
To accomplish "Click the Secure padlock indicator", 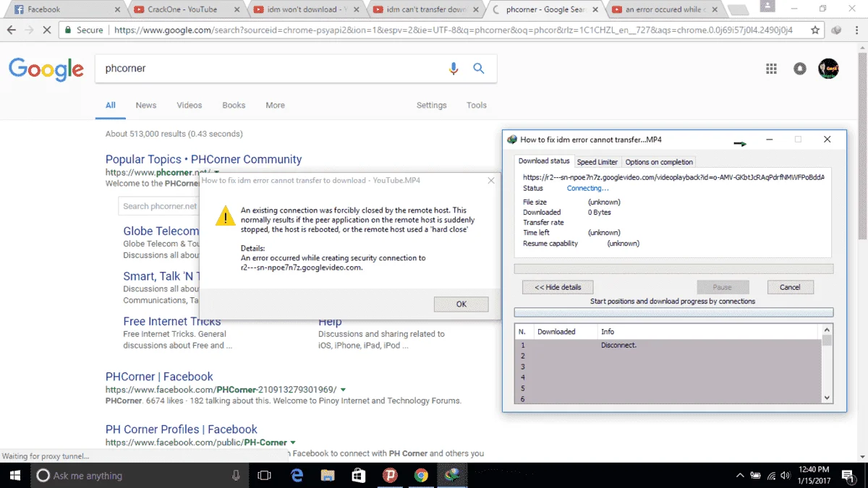I will point(84,30).
